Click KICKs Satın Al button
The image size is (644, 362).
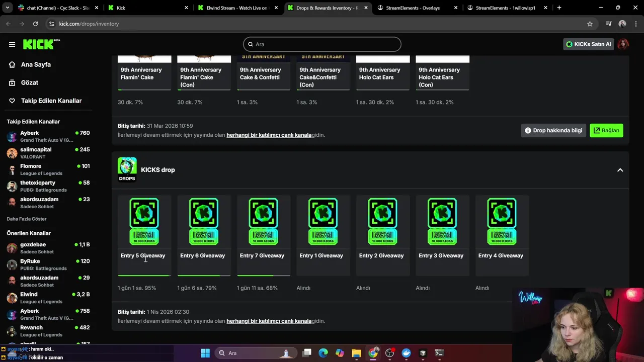(x=588, y=44)
